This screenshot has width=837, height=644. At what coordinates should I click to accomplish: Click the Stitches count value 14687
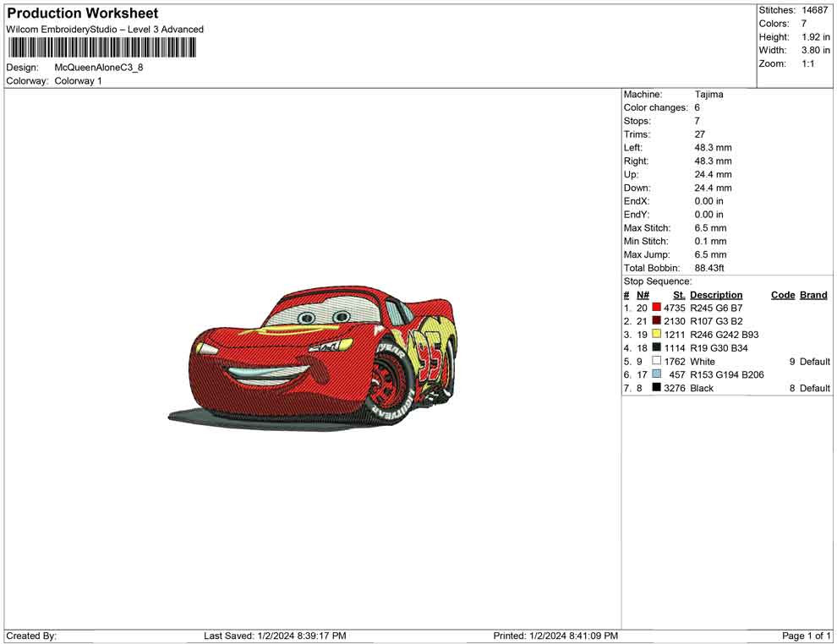816,10
